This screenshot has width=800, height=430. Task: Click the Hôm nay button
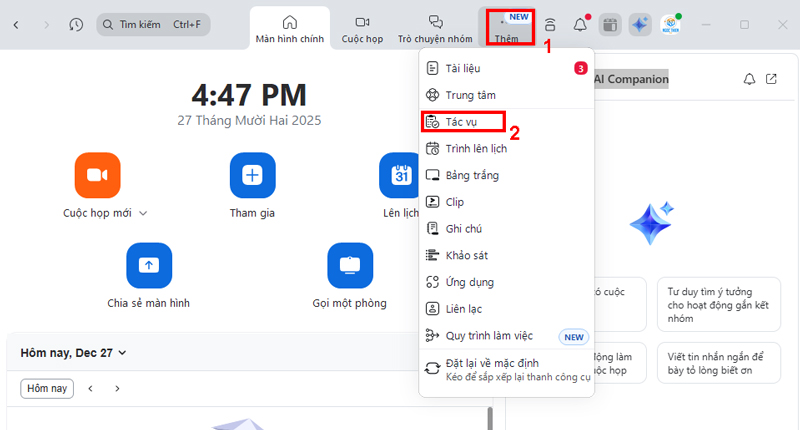(x=47, y=388)
